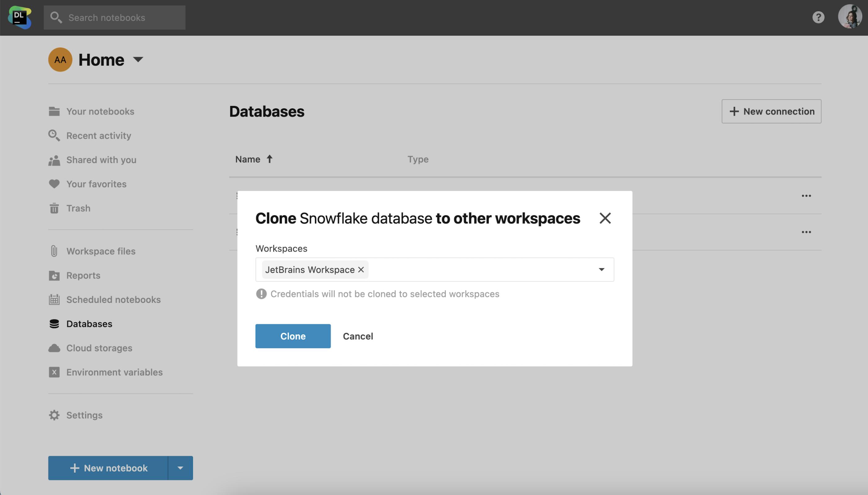This screenshot has height=495, width=868.
Task: Click the search magnifier icon
Action: tap(55, 17)
